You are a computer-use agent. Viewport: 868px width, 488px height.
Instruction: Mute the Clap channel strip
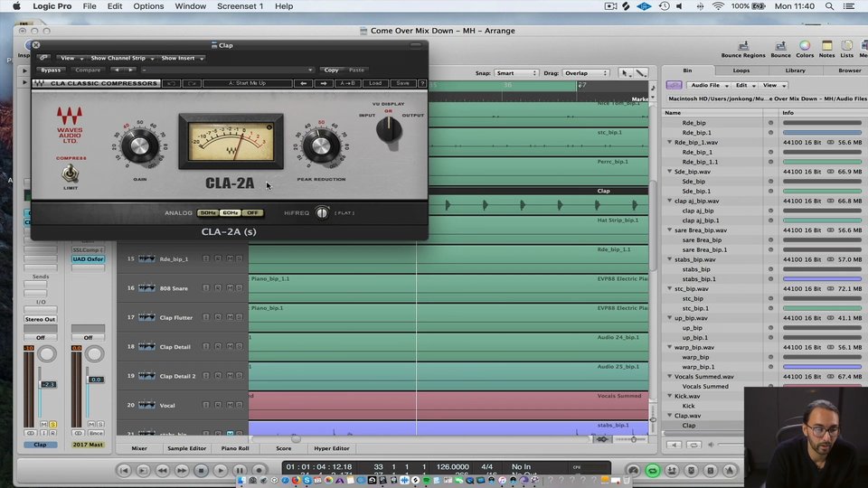(43, 425)
